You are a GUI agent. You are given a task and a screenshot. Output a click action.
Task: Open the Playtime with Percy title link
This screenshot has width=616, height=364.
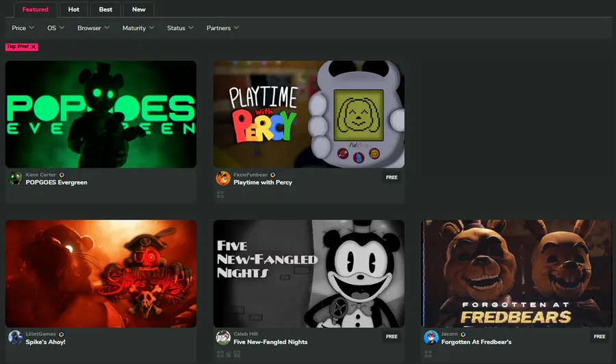263,182
